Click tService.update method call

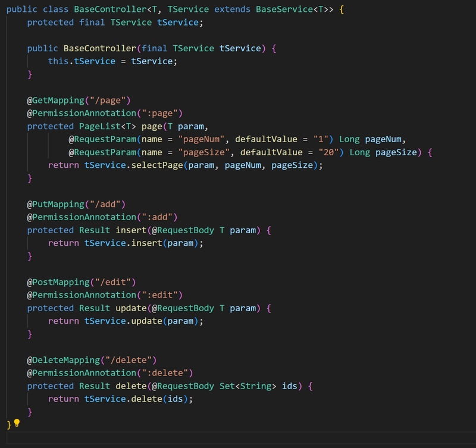coord(123,321)
